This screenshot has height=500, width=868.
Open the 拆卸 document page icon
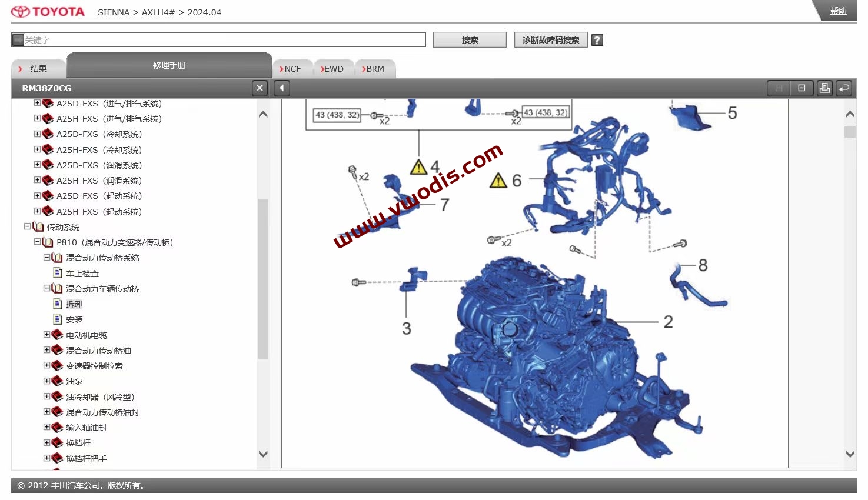click(57, 304)
